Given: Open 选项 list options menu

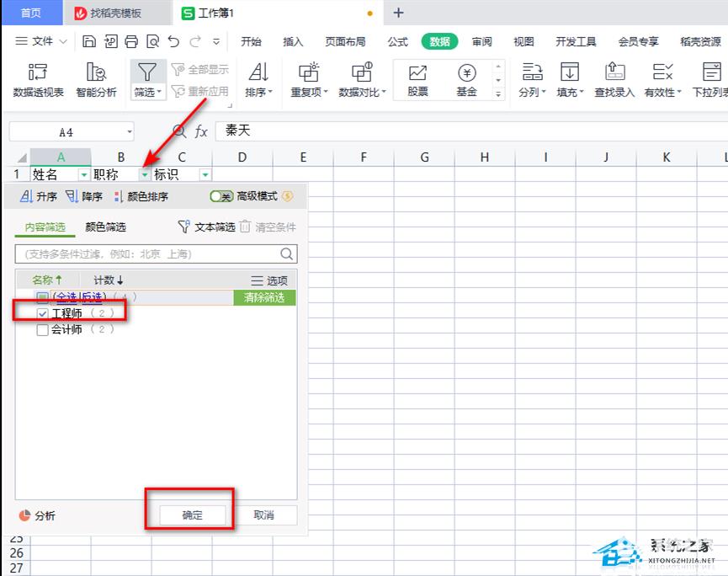Looking at the screenshot, I should 269,280.
